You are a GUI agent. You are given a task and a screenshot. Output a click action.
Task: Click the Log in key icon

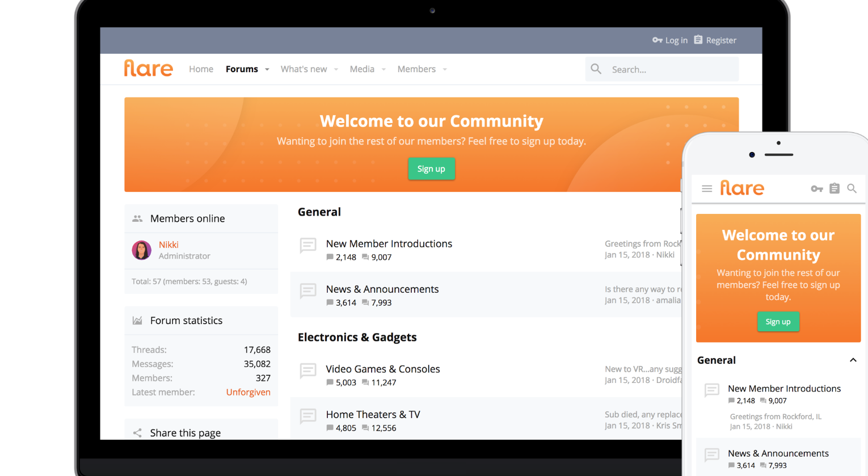(x=657, y=40)
